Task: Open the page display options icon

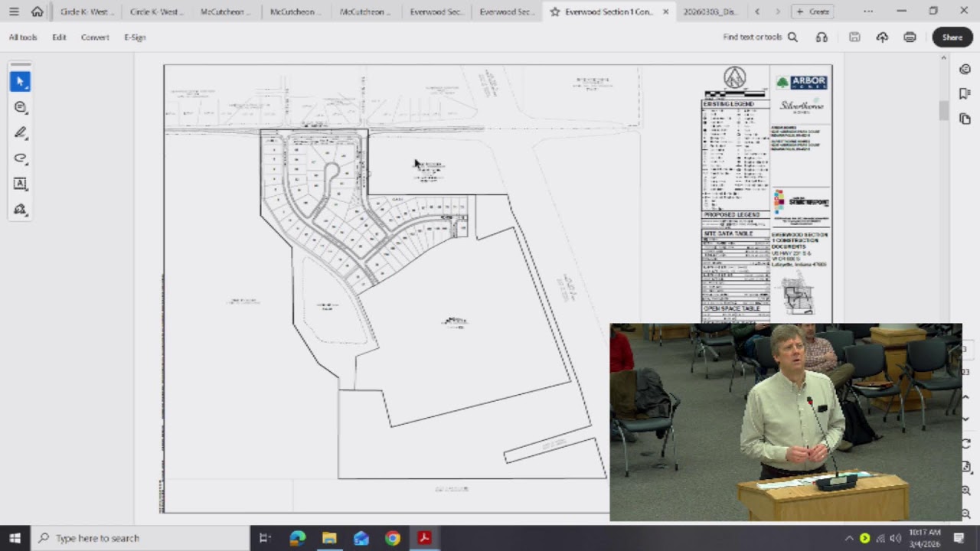Action: (966, 467)
